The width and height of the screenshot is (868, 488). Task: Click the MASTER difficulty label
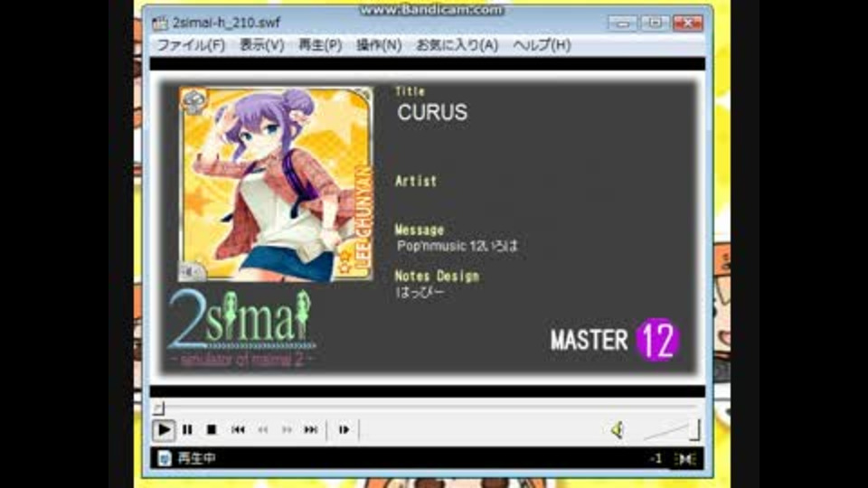[x=589, y=341]
